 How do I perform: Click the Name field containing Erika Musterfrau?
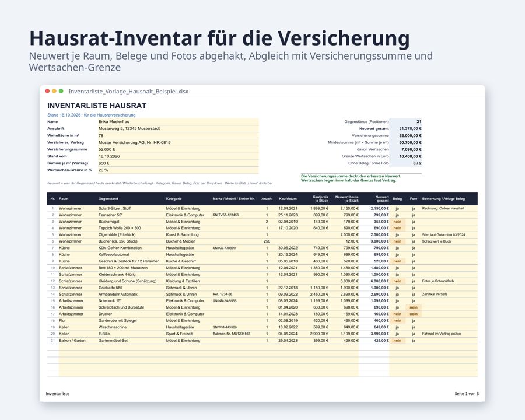point(178,122)
